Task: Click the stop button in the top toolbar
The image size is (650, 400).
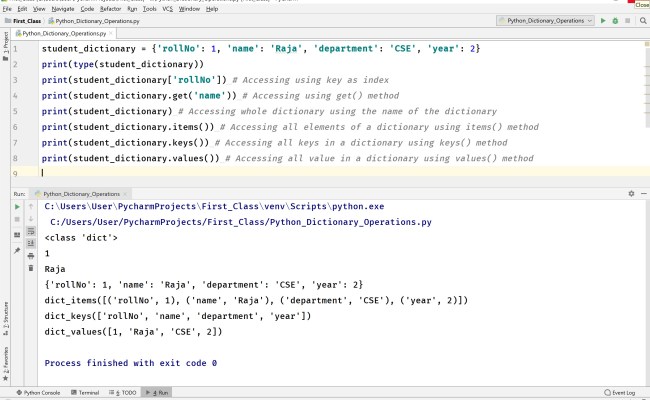Action: [x=628, y=21]
